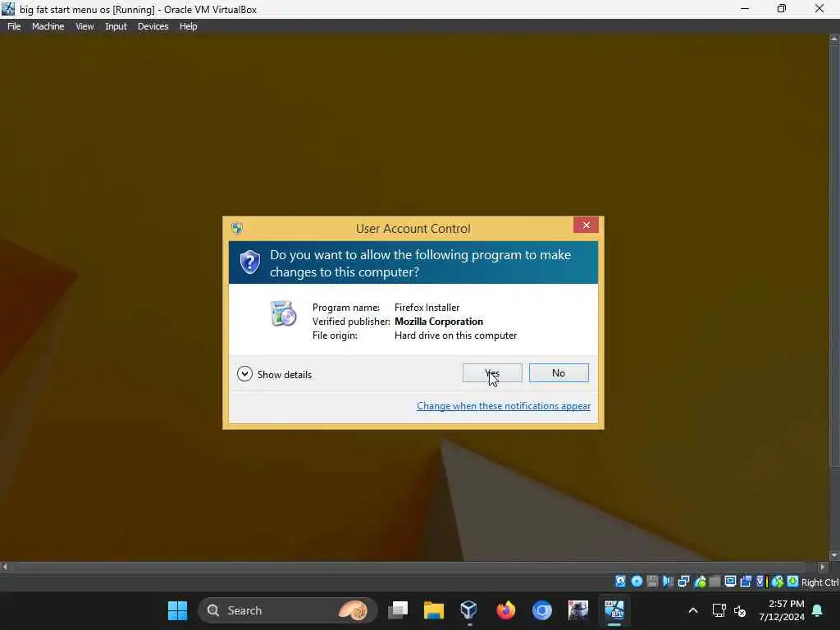Click the taskbar Search box
The width and height of the screenshot is (840, 630).
[x=288, y=610]
